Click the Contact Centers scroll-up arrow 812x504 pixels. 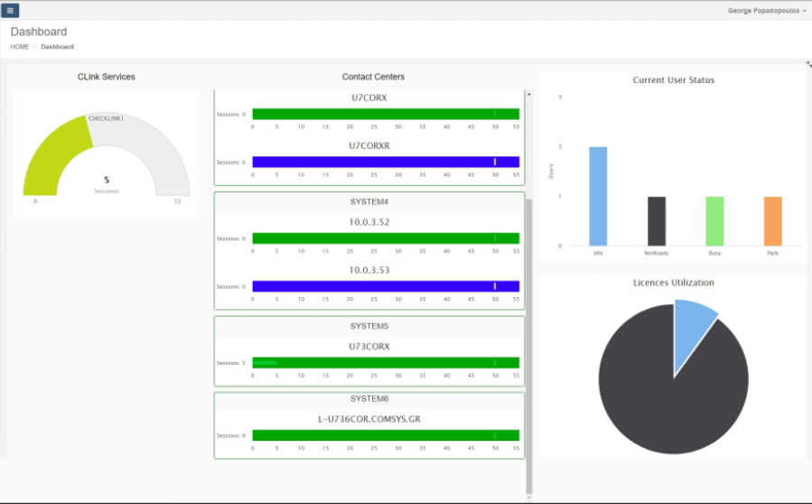point(528,94)
